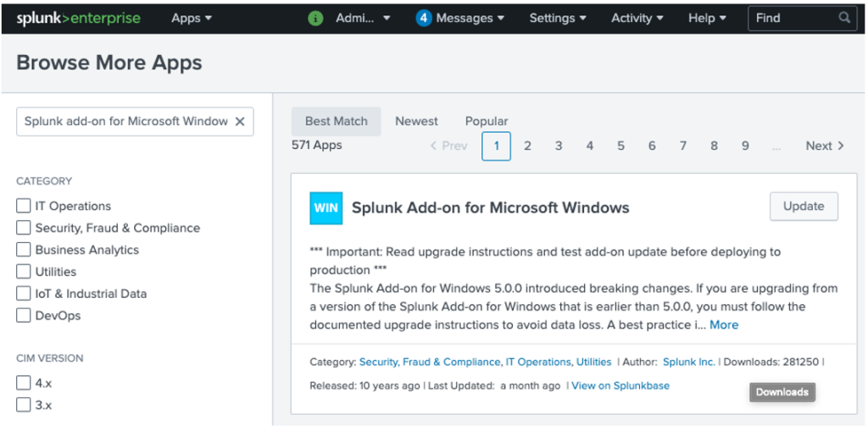Click the Browse More Apps heading
Screen dimensions: 868x431
[x=109, y=63]
